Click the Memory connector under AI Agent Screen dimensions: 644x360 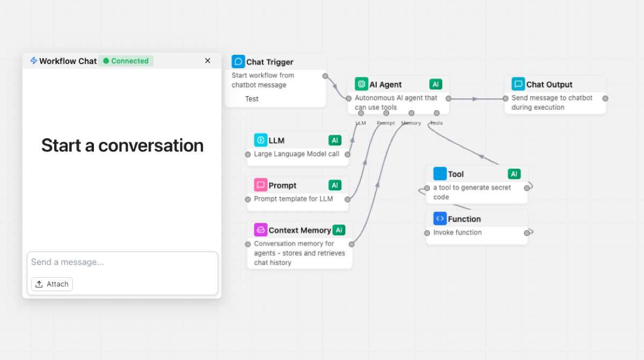click(x=411, y=113)
